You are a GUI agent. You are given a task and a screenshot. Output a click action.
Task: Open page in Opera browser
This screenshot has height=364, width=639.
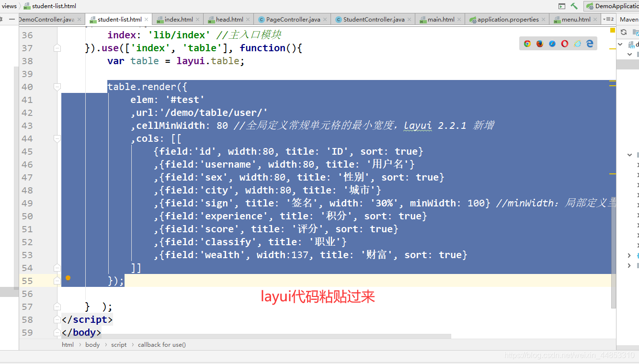(565, 44)
